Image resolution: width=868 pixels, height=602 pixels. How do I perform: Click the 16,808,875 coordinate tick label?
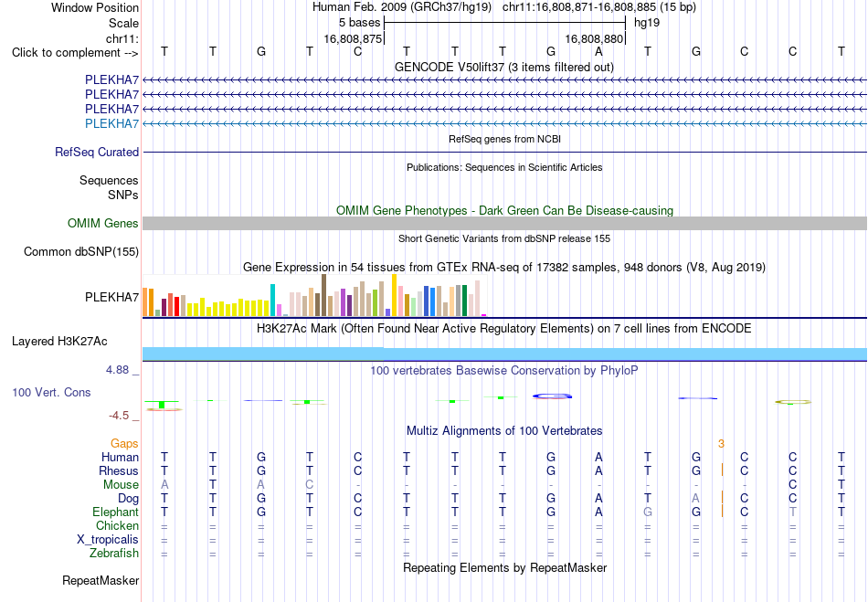353,38
